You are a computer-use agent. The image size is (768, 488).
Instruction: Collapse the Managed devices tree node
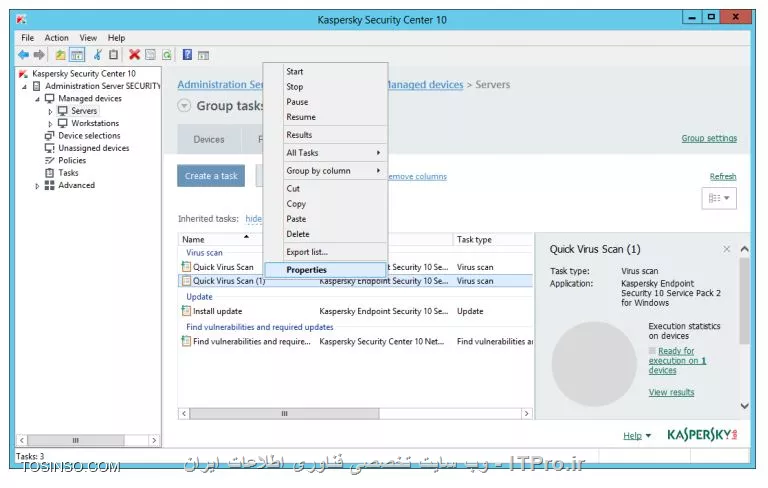(x=37, y=99)
